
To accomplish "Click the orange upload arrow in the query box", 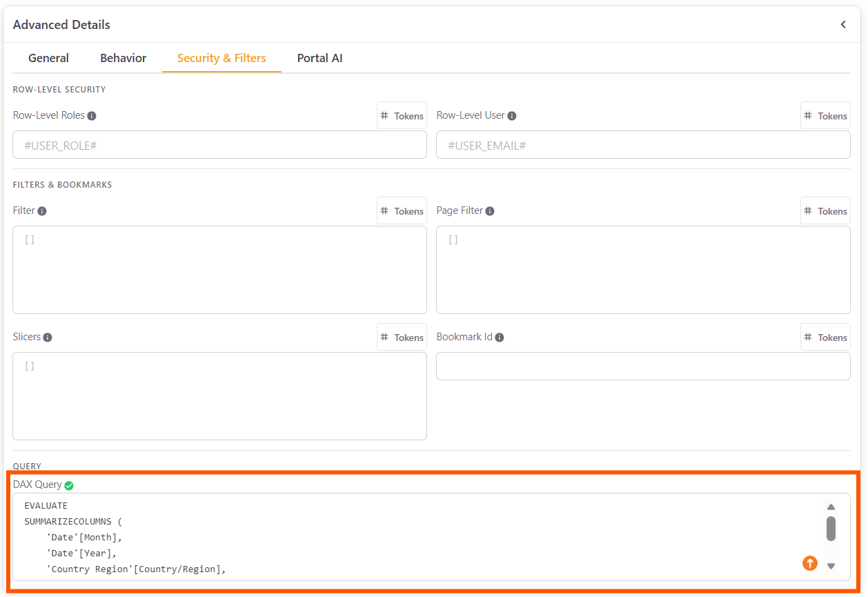I will pos(809,563).
